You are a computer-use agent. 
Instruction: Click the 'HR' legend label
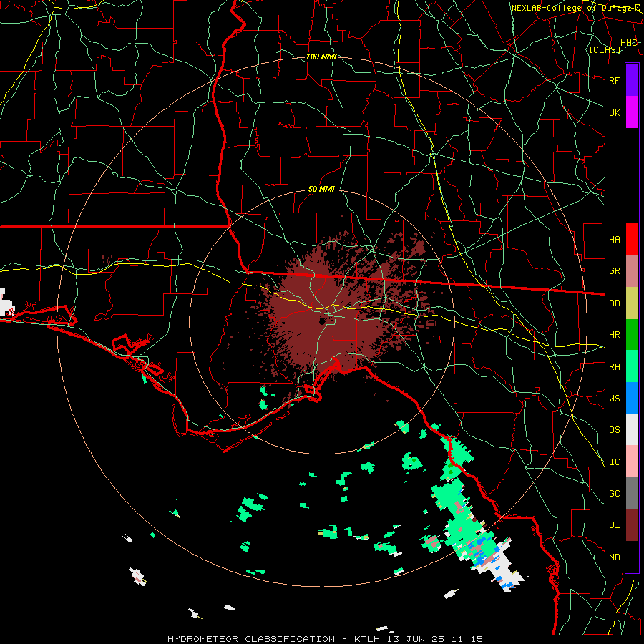tap(614, 335)
